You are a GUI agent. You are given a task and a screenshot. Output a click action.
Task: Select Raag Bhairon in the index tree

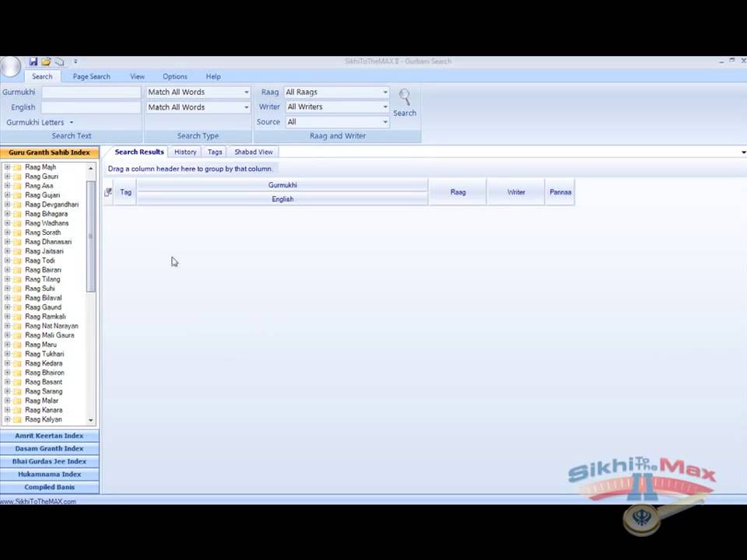coord(44,373)
